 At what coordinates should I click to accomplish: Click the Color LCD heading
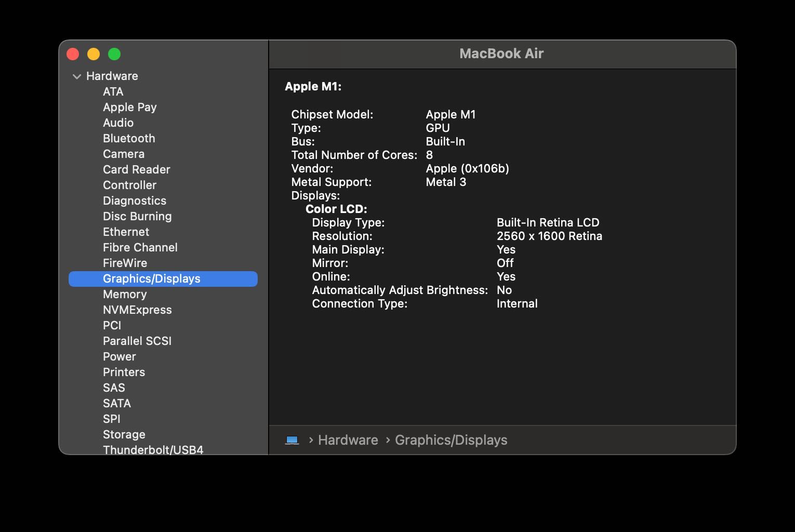click(336, 209)
